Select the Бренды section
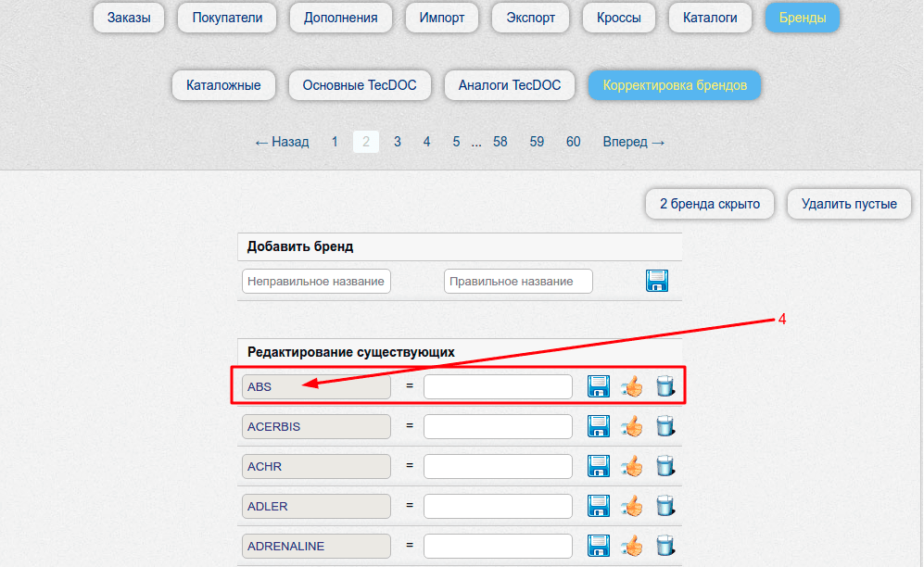This screenshot has width=924, height=567. click(803, 18)
